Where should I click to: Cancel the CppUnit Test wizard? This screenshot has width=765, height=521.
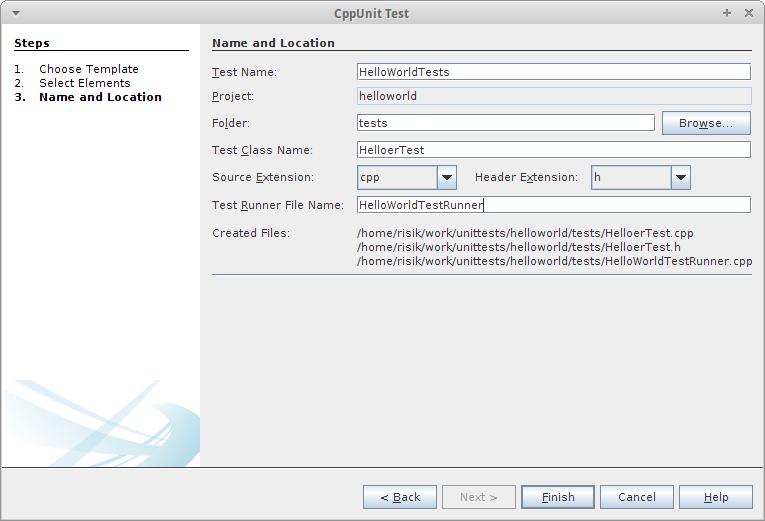[637, 497]
